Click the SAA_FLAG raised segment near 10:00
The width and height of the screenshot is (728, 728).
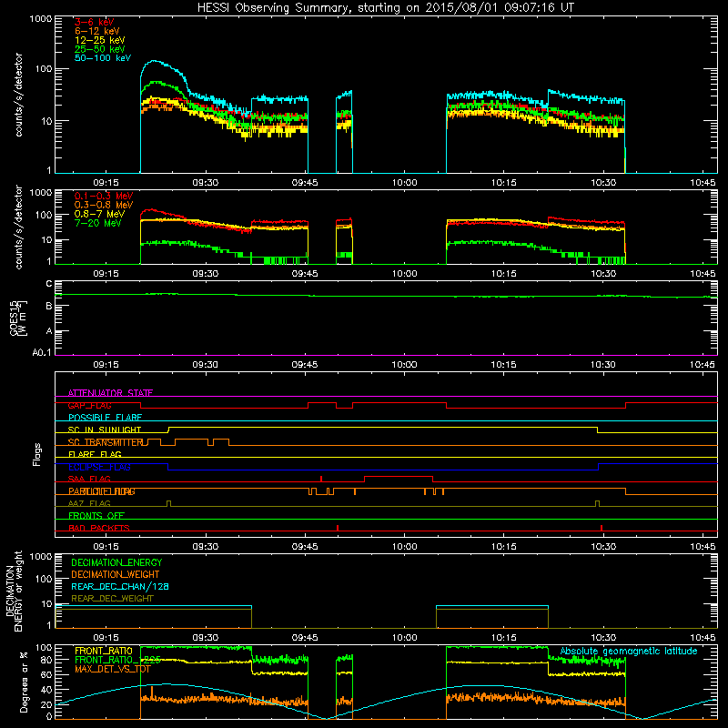[x=399, y=476]
